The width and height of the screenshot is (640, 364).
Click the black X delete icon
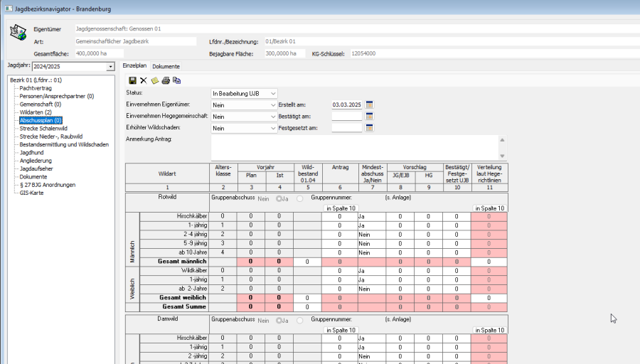(143, 80)
